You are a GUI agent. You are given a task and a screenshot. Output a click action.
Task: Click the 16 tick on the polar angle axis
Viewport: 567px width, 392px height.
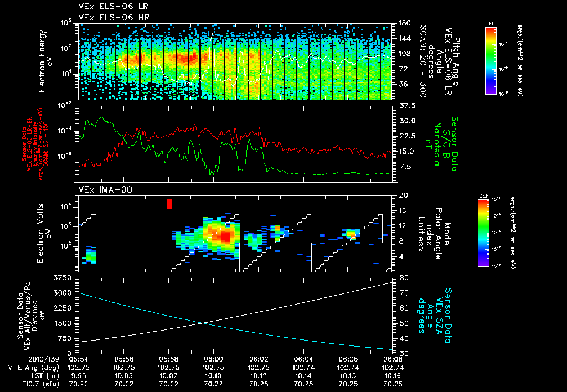[x=404, y=210]
